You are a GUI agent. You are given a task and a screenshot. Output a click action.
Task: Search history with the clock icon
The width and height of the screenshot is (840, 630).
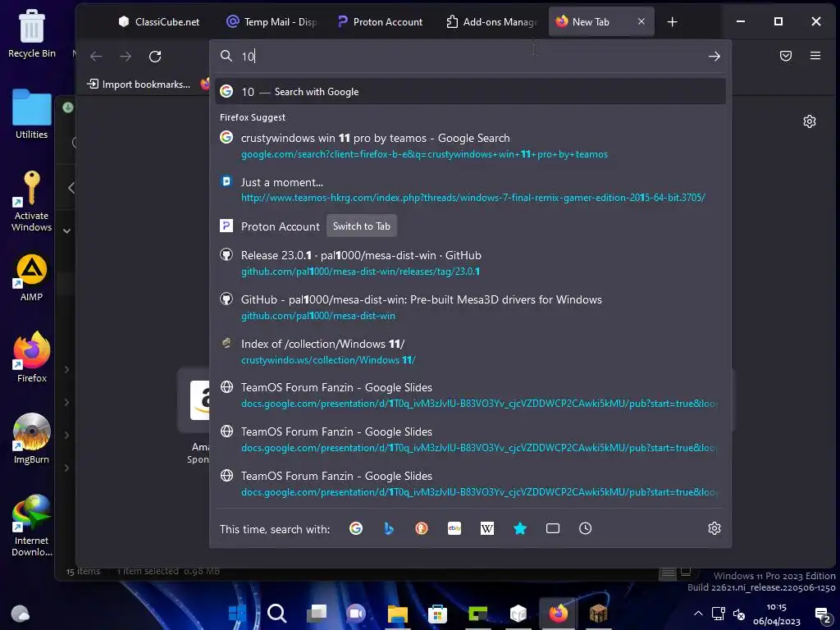(x=585, y=529)
